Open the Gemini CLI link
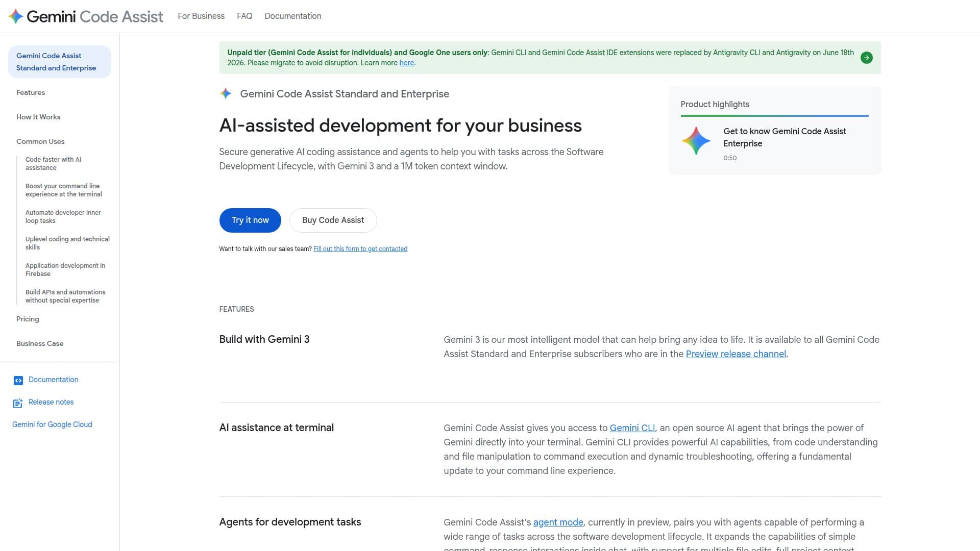 coord(632,428)
